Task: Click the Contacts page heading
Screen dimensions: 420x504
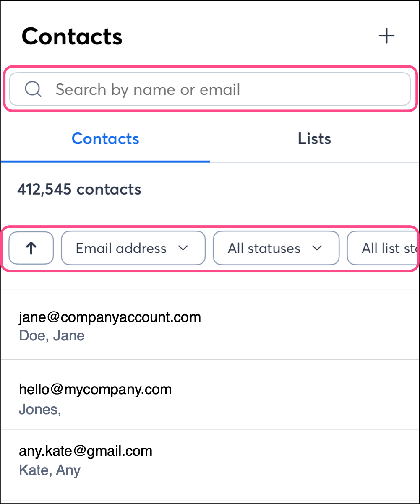Action: (72, 36)
